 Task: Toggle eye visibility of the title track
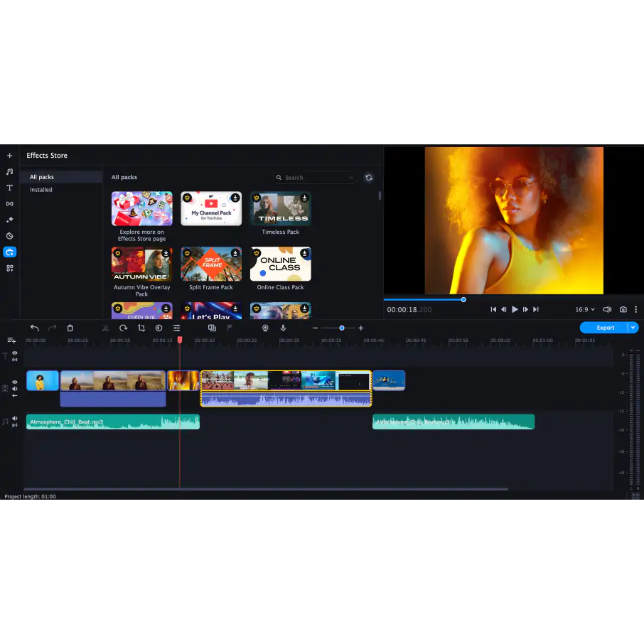click(x=15, y=353)
